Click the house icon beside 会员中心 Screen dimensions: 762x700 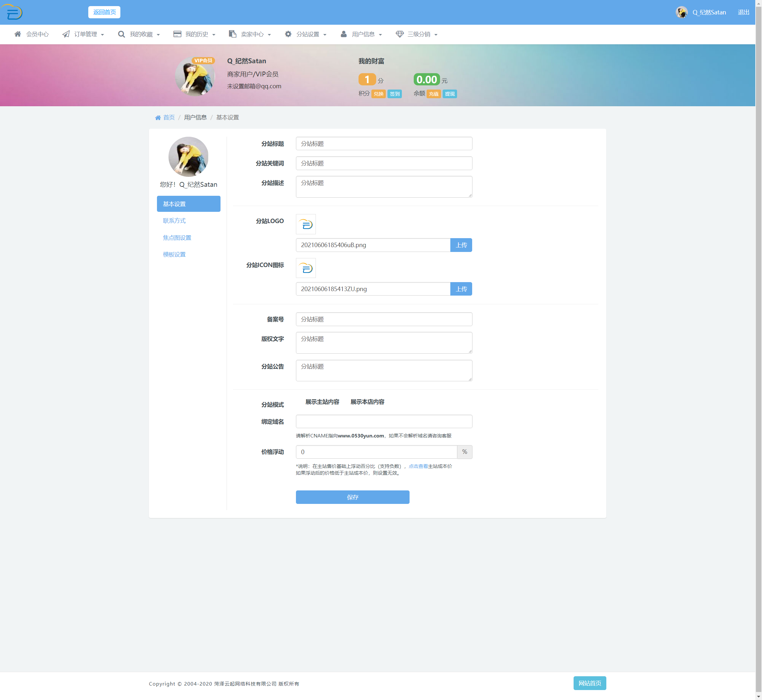pyautogui.click(x=17, y=34)
